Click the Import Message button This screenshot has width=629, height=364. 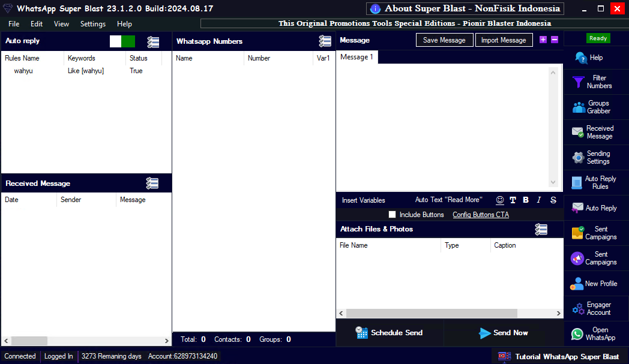pyautogui.click(x=504, y=40)
